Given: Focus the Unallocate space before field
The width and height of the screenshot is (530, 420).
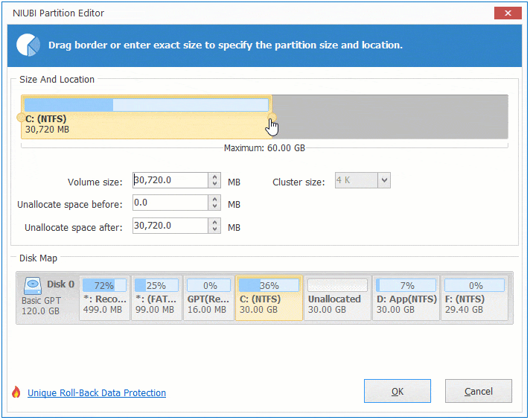Looking at the screenshot, I should [x=170, y=203].
